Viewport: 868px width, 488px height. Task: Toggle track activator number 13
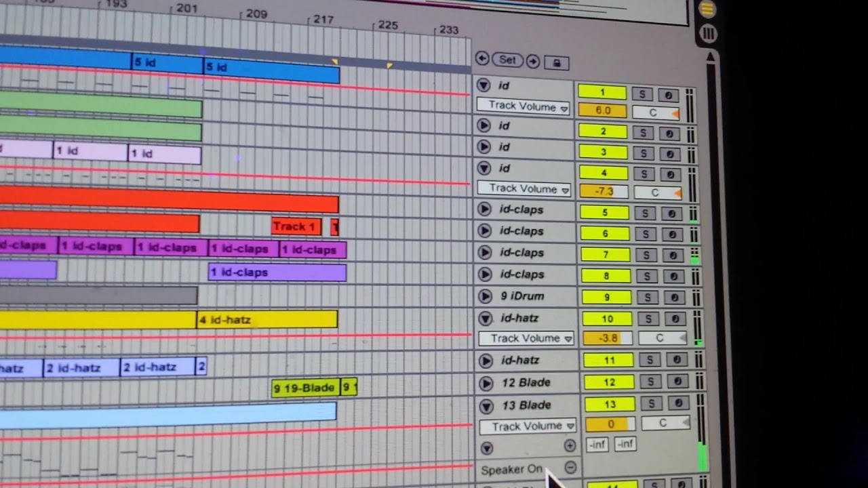(x=610, y=405)
